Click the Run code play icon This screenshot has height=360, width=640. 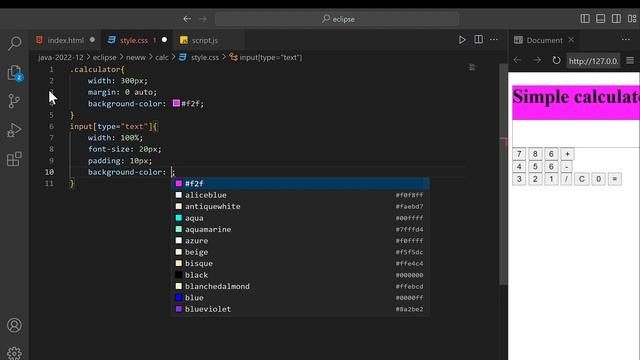[462, 40]
